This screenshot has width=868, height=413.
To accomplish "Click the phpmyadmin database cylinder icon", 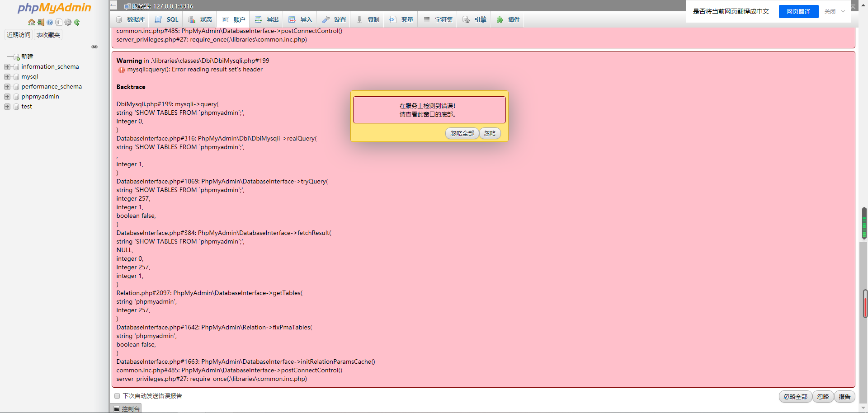I will [16, 97].
